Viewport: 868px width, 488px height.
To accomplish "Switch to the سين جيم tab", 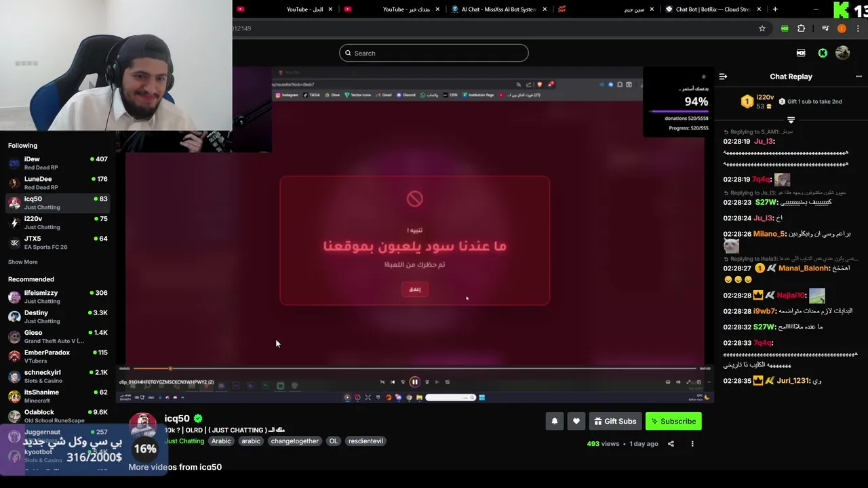I will click(606, 9).
